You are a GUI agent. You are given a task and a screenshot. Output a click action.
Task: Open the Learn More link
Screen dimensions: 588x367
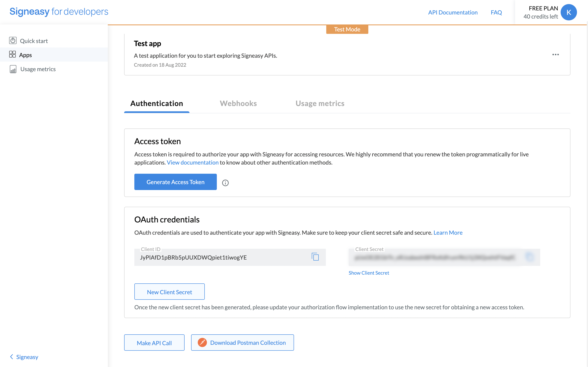coord(448,232)
